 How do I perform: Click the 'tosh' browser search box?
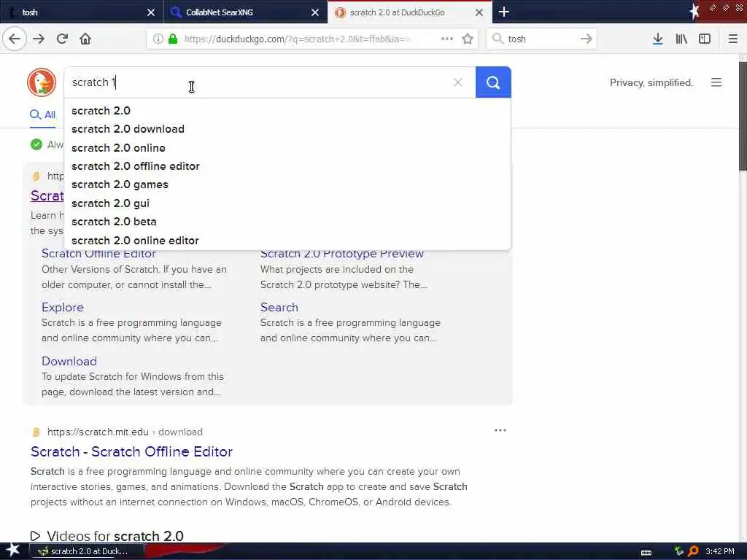pyautogui.click(x=541, y=39)
